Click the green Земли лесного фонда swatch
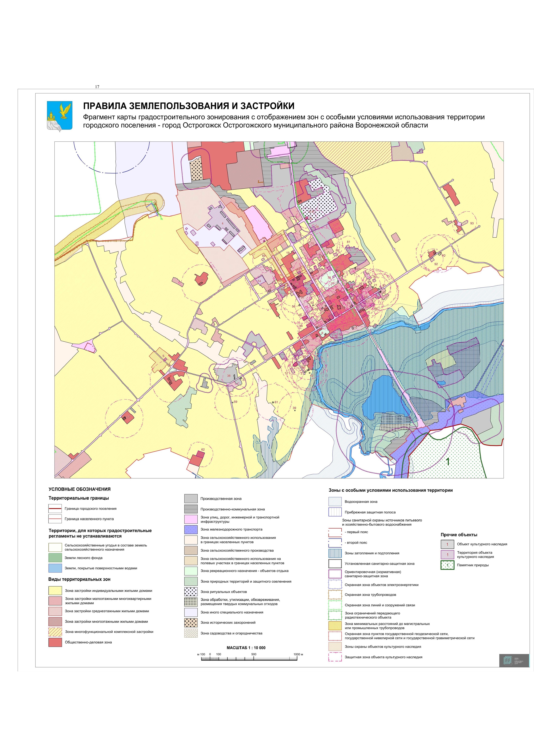Screen dimensions: 534x756 [x=55, y=558]
